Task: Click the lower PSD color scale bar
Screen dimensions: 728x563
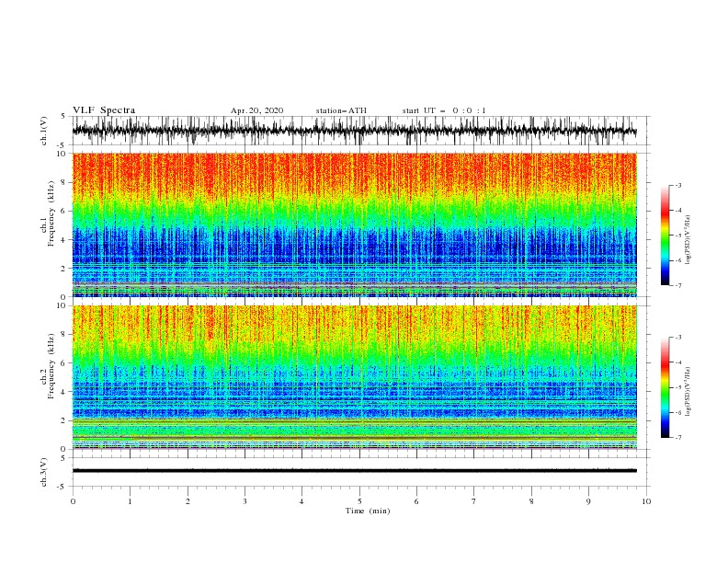Action: point(665,387)
